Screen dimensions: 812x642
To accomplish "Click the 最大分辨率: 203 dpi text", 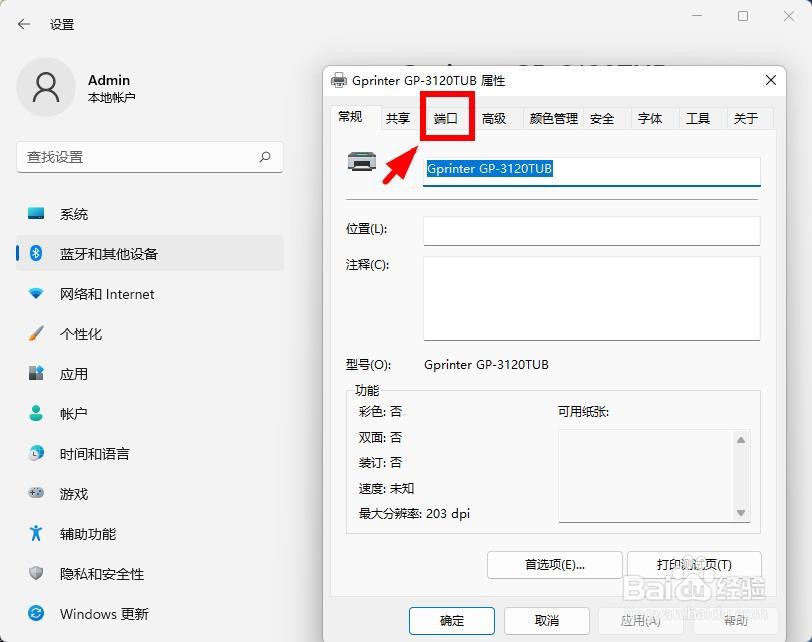I will (x=414, y=514).
